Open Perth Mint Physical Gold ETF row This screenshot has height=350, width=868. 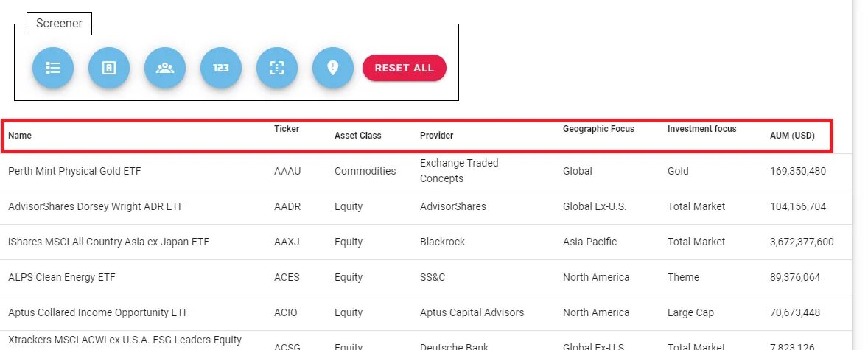click(74, 171)
